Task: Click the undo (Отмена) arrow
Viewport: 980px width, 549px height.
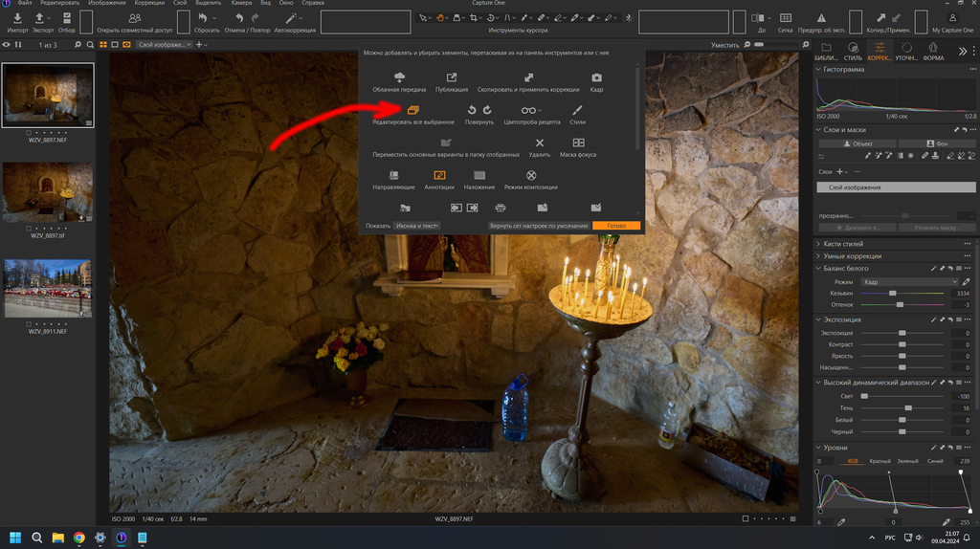Action: click(238, 18)
